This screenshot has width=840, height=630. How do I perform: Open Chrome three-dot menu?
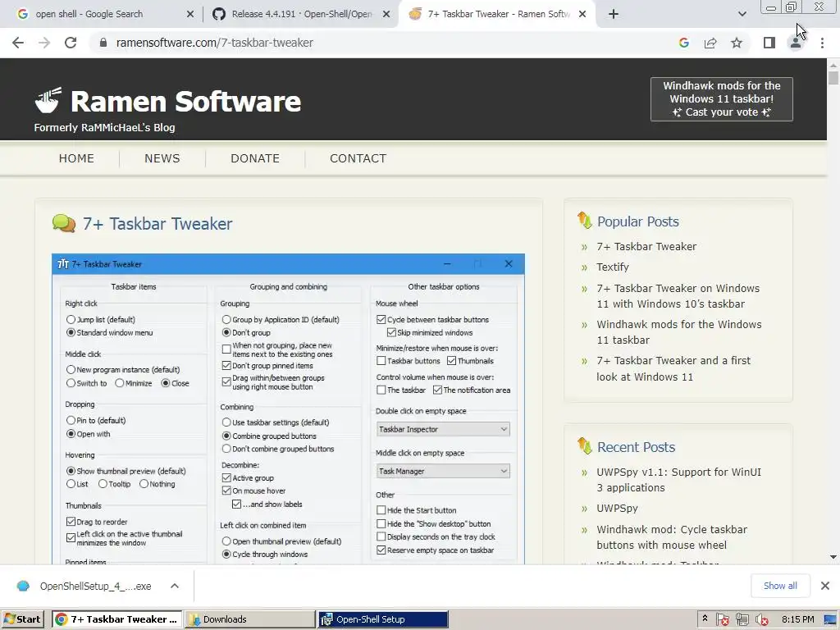click(822, 43)
